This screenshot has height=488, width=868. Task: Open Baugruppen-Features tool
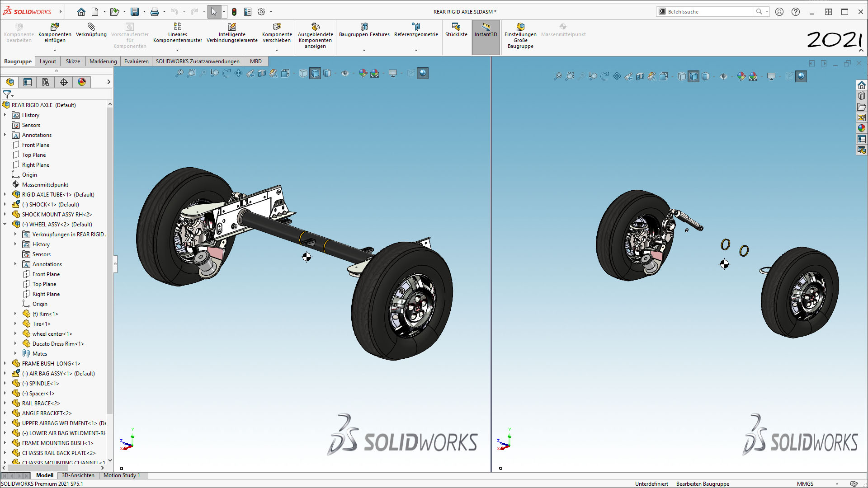364,30
